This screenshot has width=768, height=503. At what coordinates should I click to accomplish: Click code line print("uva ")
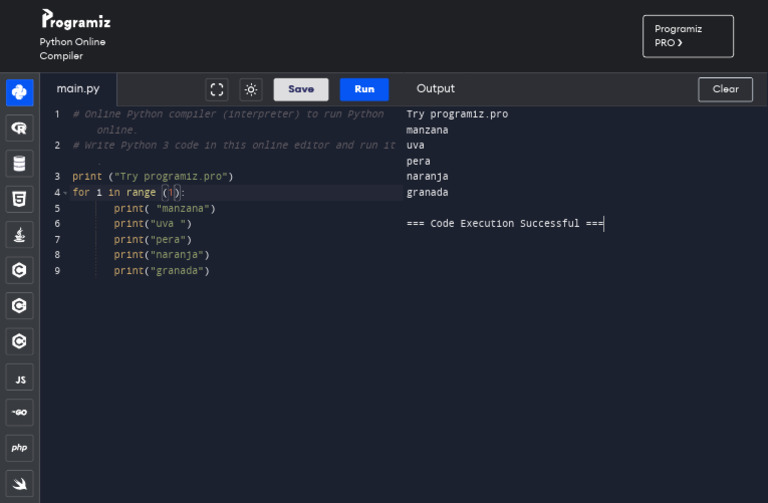(153, 224)
